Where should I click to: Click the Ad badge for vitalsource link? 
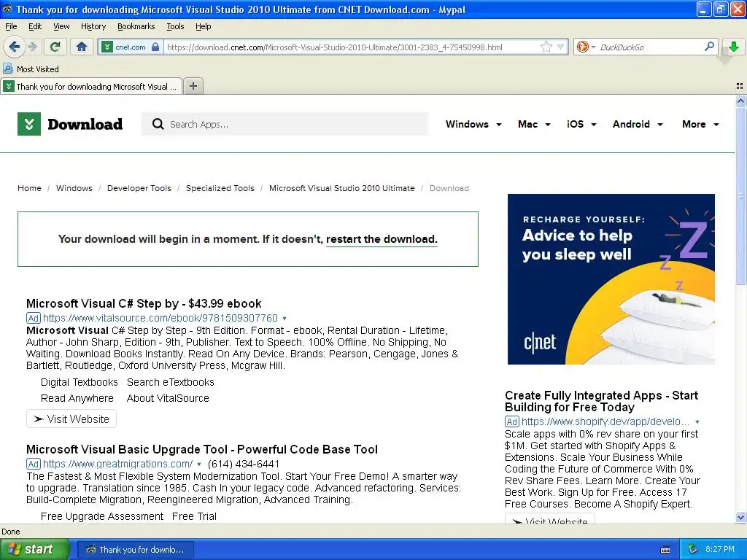pos(34,318)
